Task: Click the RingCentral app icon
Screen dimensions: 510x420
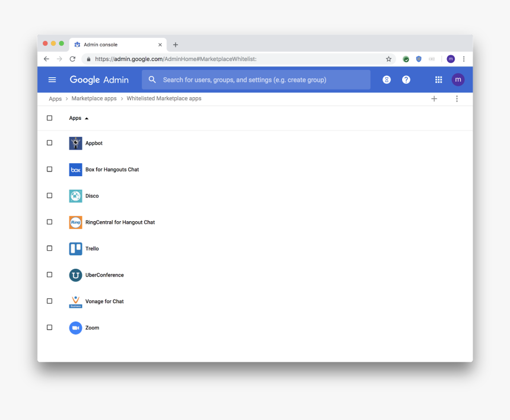Action: 75,222
